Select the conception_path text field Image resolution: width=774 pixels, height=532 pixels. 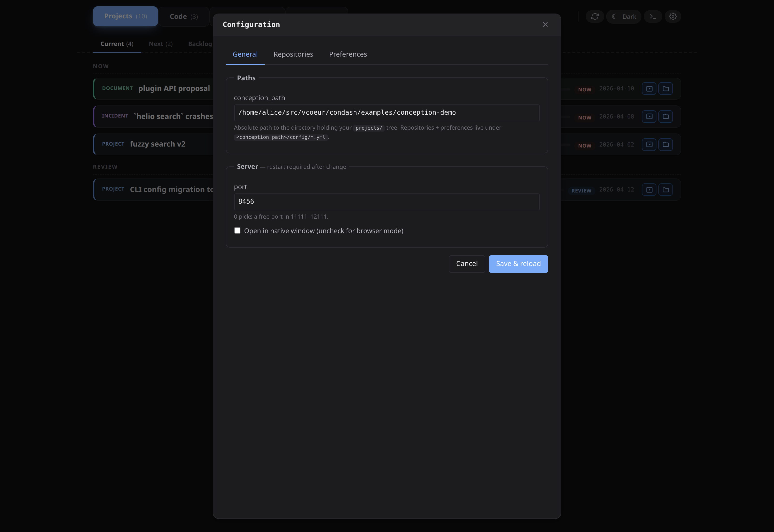tap(387, 113)
